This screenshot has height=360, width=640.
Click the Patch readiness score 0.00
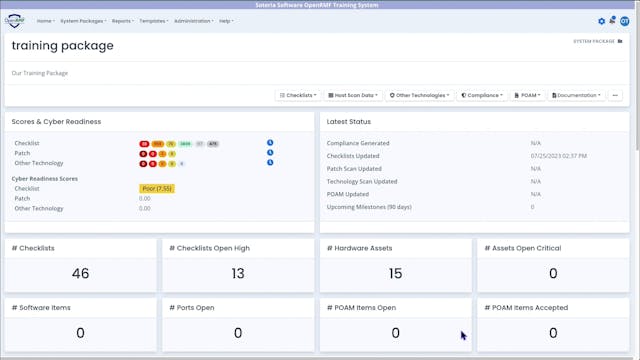[144, 198]
